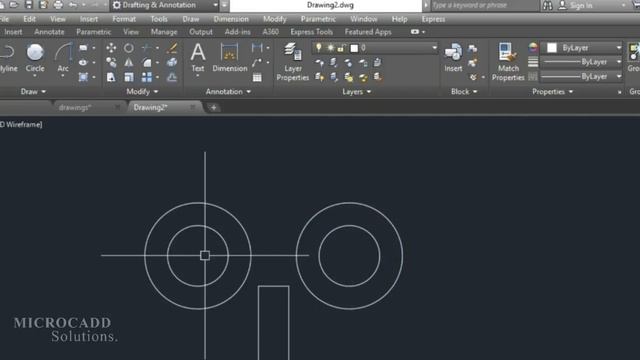Open the lineweight ByLayer dropdown
This screenshot has width=640, height=360.
582,62
